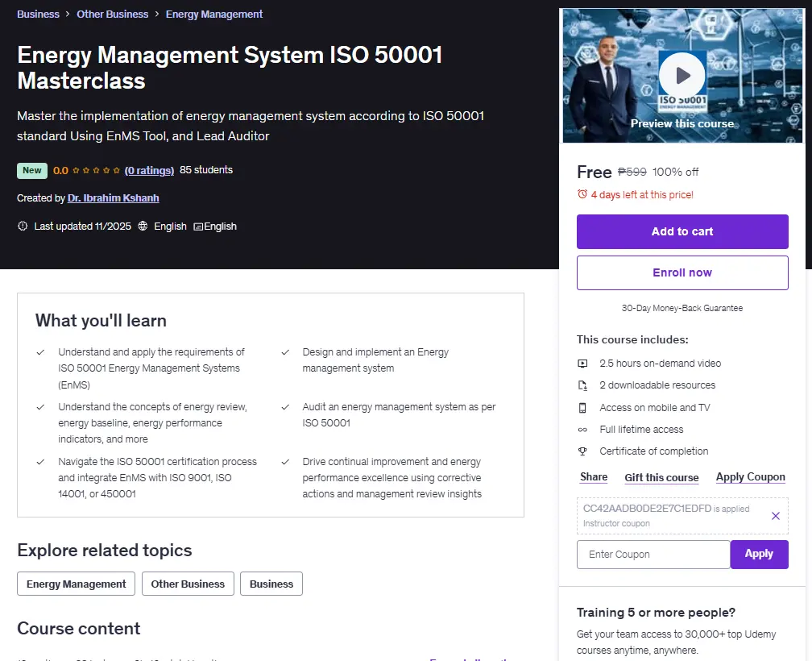The height and width of the screenshot is (661, 812).
Task: Click the '85 students' text
Action: [x=206, y=170]
